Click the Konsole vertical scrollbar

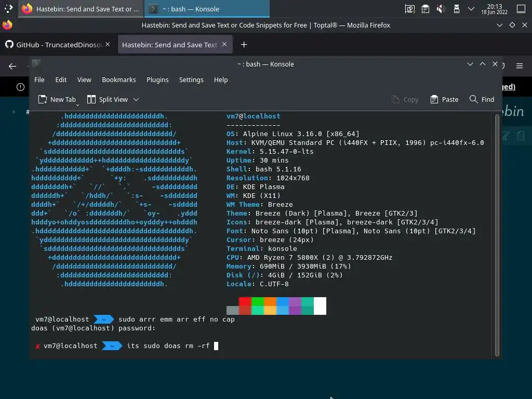[x=497, y=235]
